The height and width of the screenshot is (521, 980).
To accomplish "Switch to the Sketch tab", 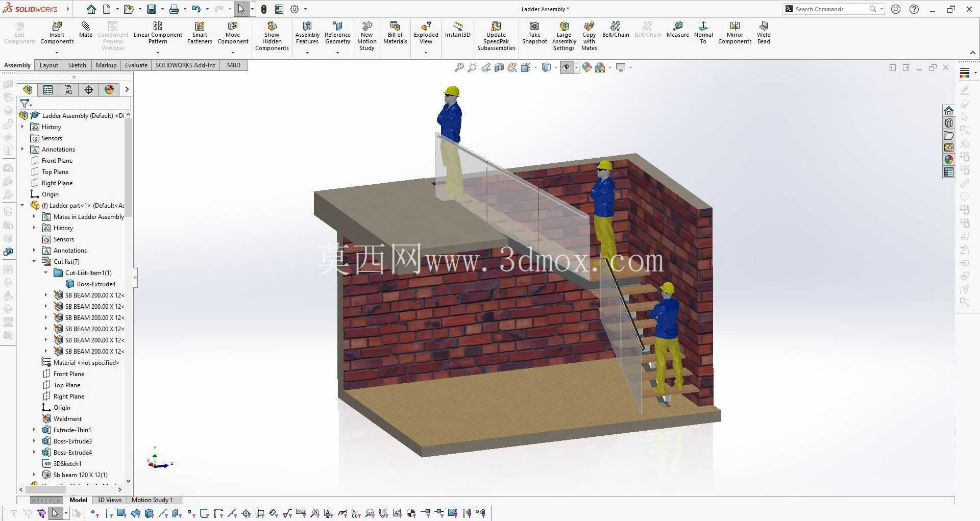I will coord(77,65).
